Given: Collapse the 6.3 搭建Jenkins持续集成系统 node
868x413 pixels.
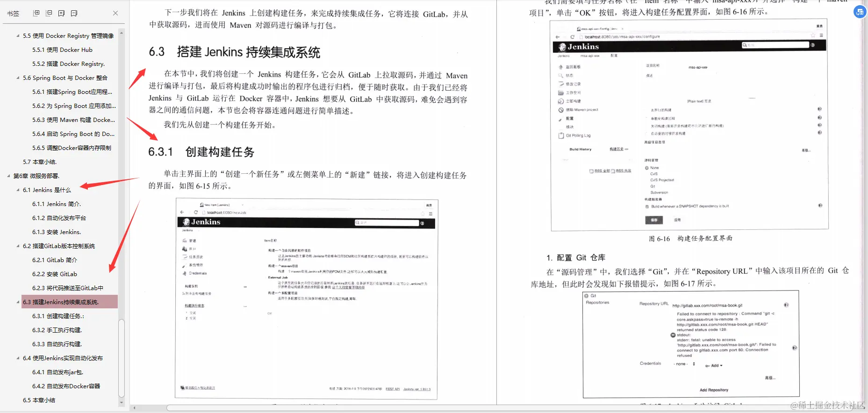Looking at the screenshot, I should [18, 302].
